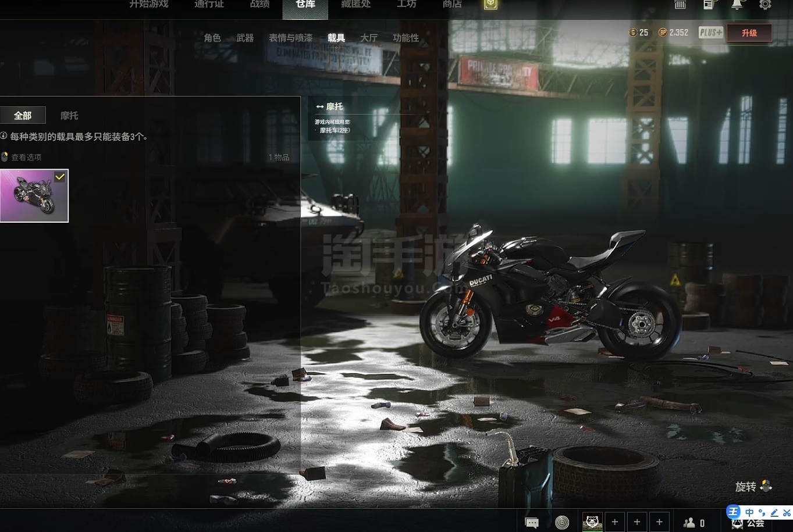
Task: Add a teammate in first empty slot
Action: (x=614, y=522)
